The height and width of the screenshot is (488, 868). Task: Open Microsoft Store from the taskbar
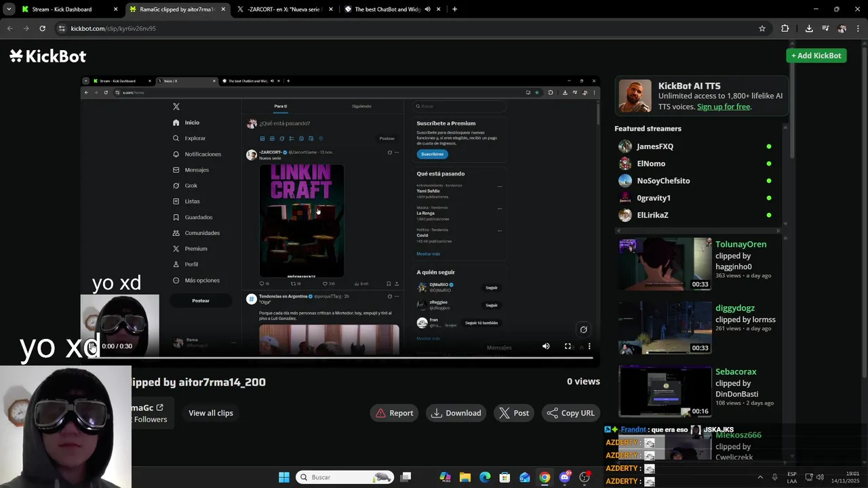pos(505,477)
